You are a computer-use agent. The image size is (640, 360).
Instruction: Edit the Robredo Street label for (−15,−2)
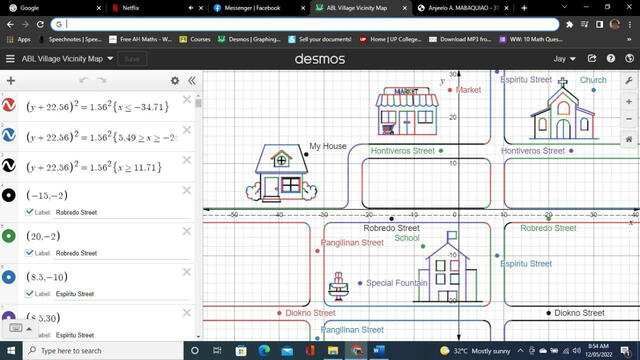point(122,213)
